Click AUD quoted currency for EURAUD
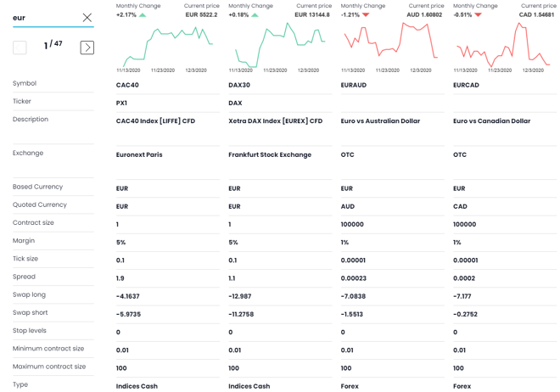560x392 pixels. [348, 206]
